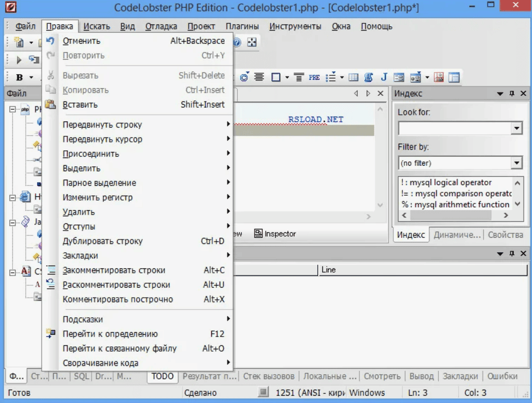Click the Paste clipboard icon beside Вставить

(x=50, y=104)
